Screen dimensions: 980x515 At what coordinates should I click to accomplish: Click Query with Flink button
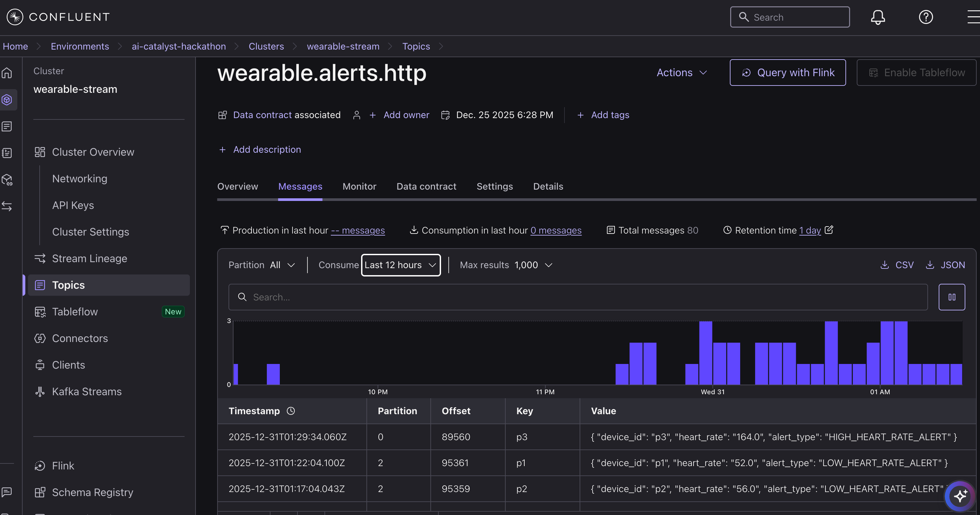(x=787, y=73)
